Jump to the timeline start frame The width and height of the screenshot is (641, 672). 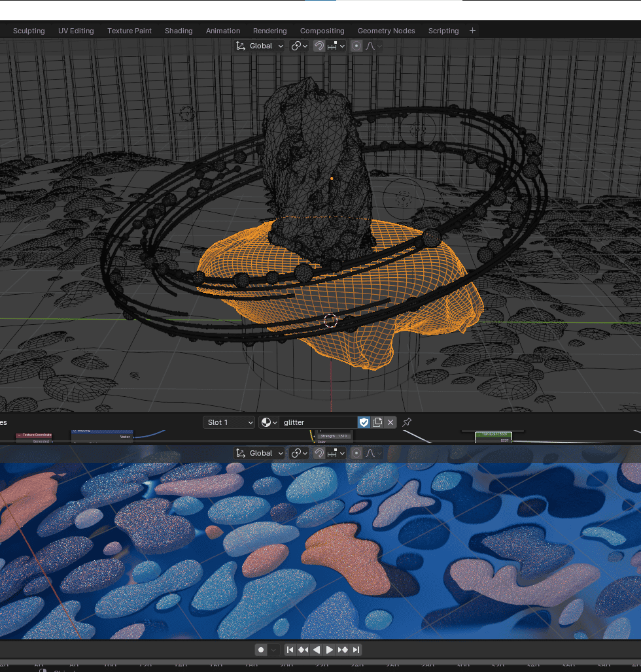(290, 650)
